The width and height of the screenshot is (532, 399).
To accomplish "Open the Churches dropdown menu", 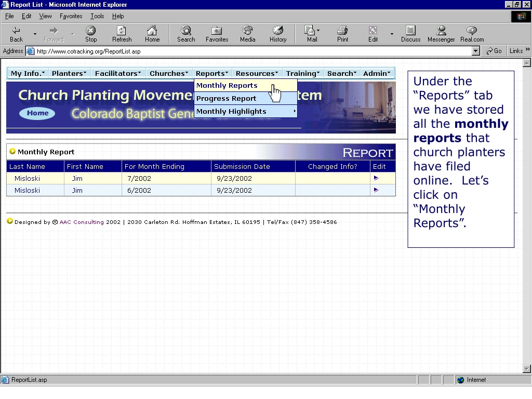I will tap(169, 73).
